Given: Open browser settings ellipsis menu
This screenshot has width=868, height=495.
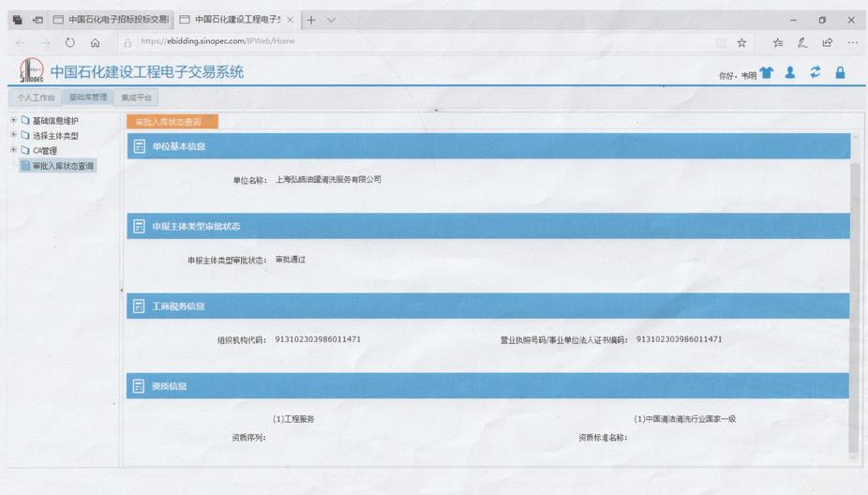Looking at the screenshot, I should click(x=852, y=42).
